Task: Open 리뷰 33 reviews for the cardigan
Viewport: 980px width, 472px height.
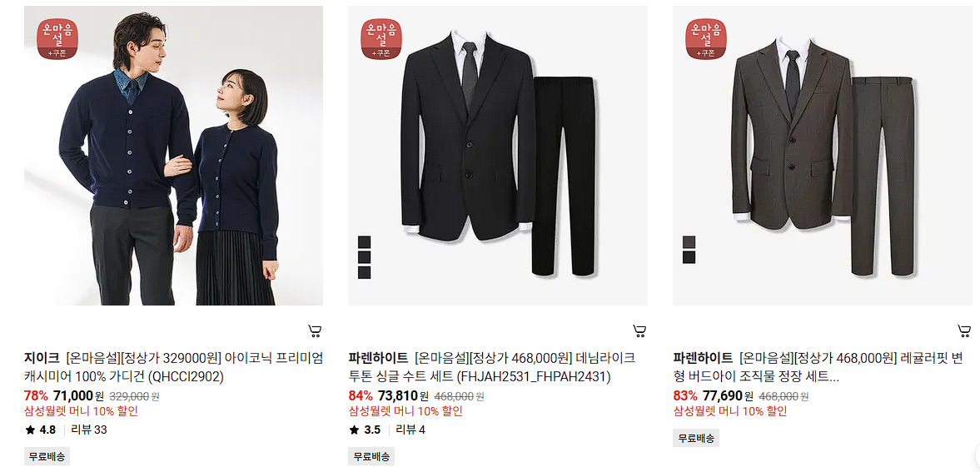Action: point(89,430)
